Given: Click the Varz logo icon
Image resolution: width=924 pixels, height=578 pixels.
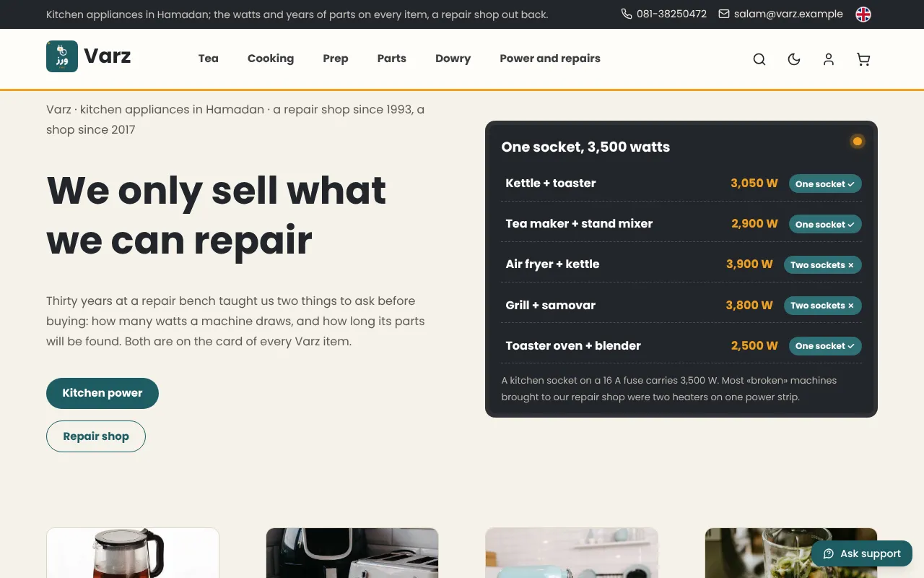Looking at the screenshot, I should (x=62, y=56).
